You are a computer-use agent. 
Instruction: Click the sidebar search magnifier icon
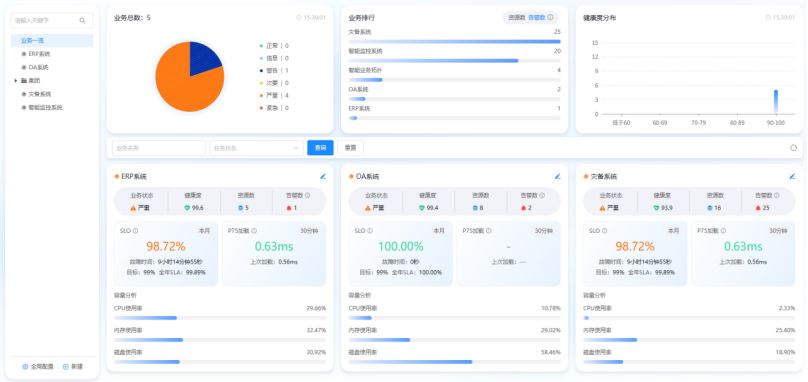coord(82,21)
